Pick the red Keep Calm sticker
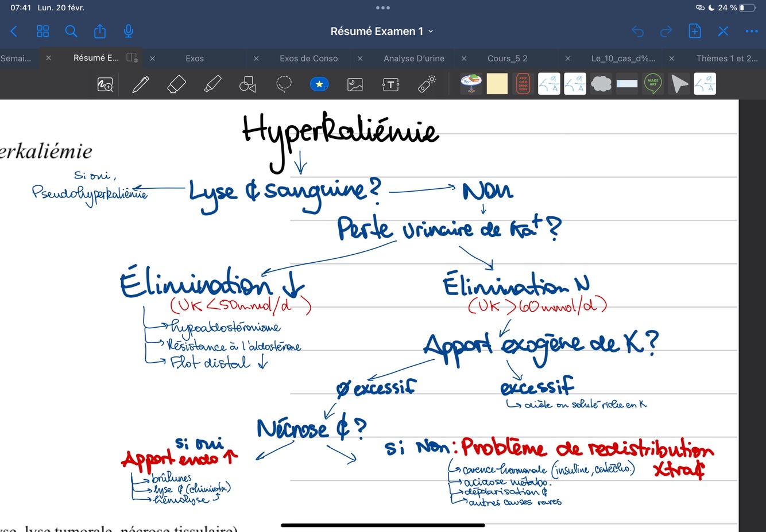This screenshot has width=766, height=532. 523,84
